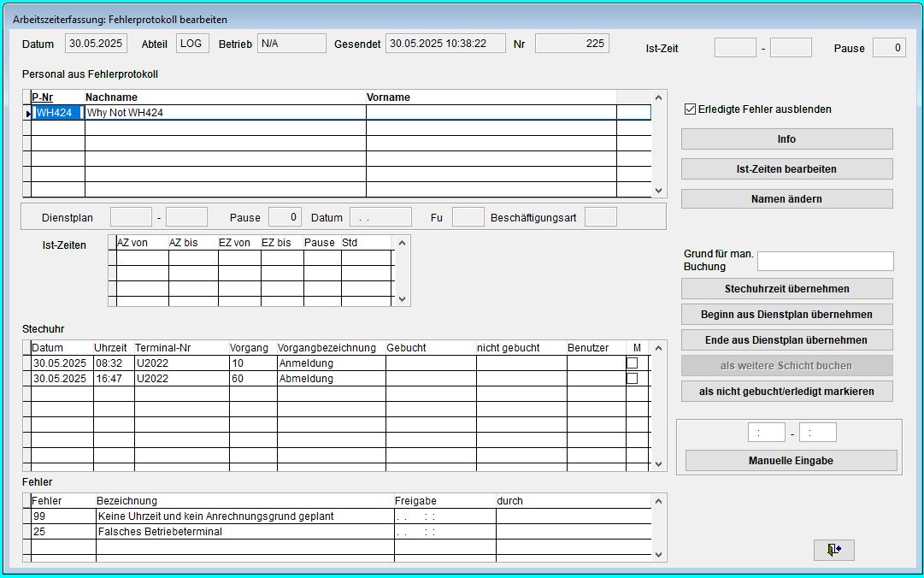924x578 pixels.
Task: Click the top Pause field next to Ist-Zeit
Action: (x=889, y=48)
